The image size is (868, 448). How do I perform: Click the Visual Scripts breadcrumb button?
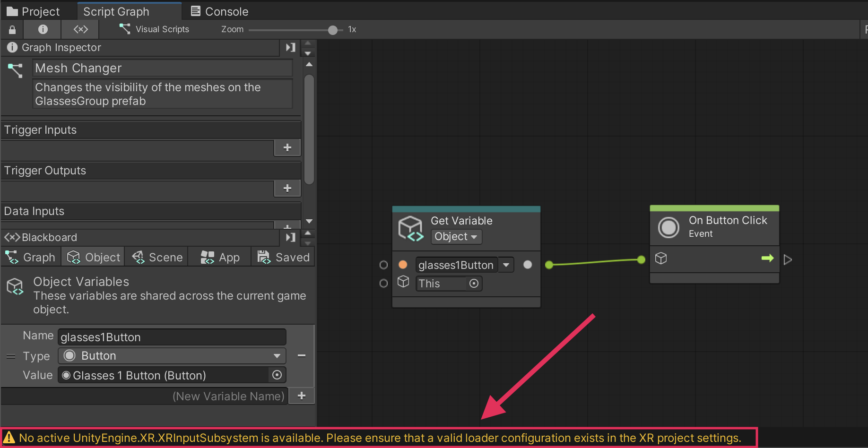pos(154,29)
